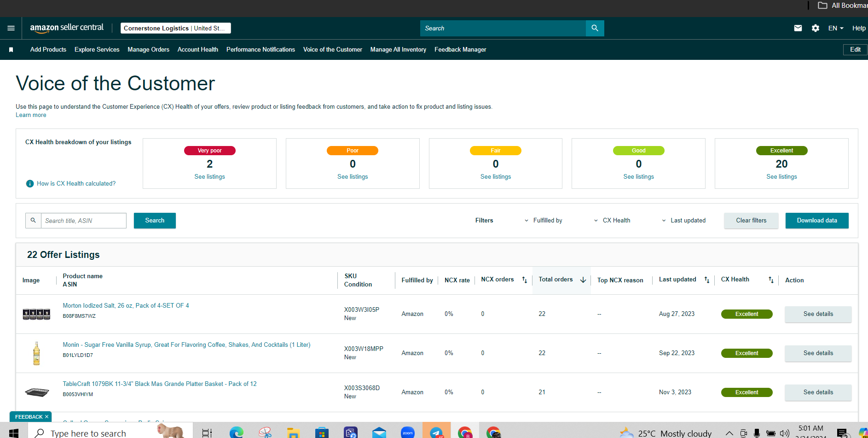Click Download data button
Viewport: 868px width, 438px height.
pos(817,221)
